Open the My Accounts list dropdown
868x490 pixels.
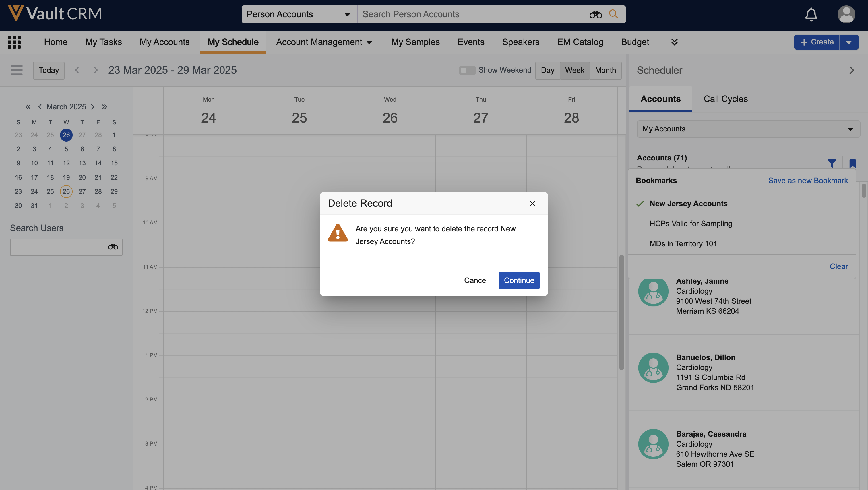tap(748, 129)
